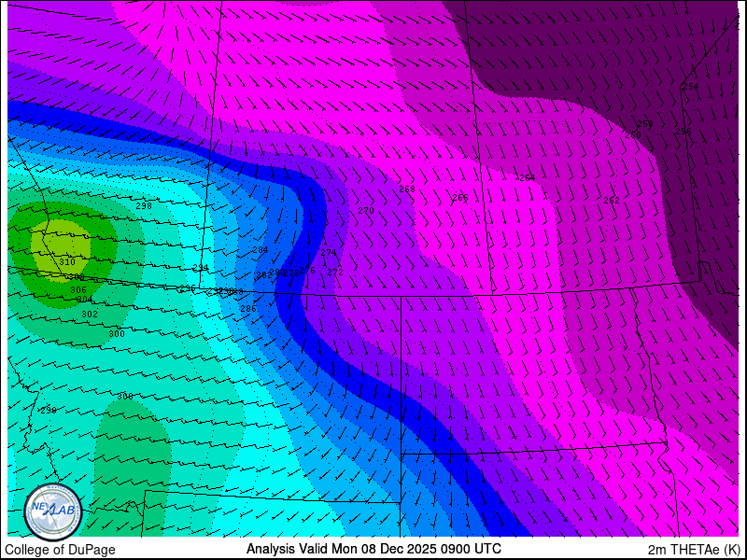
Task: Click the 2m THETAe (K) label
Action: (x=695, y=550)
